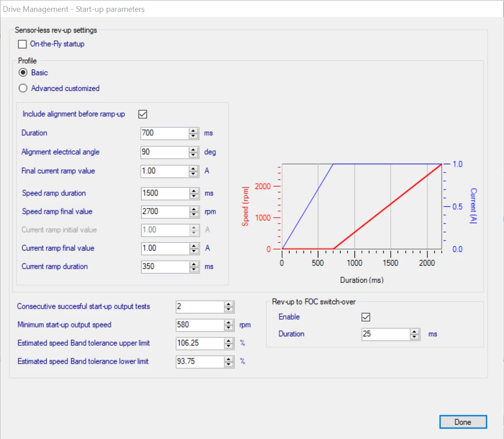Select the Basic profile radio button
504x439 pixels.
pyautogui.click(x=23, y=72)
